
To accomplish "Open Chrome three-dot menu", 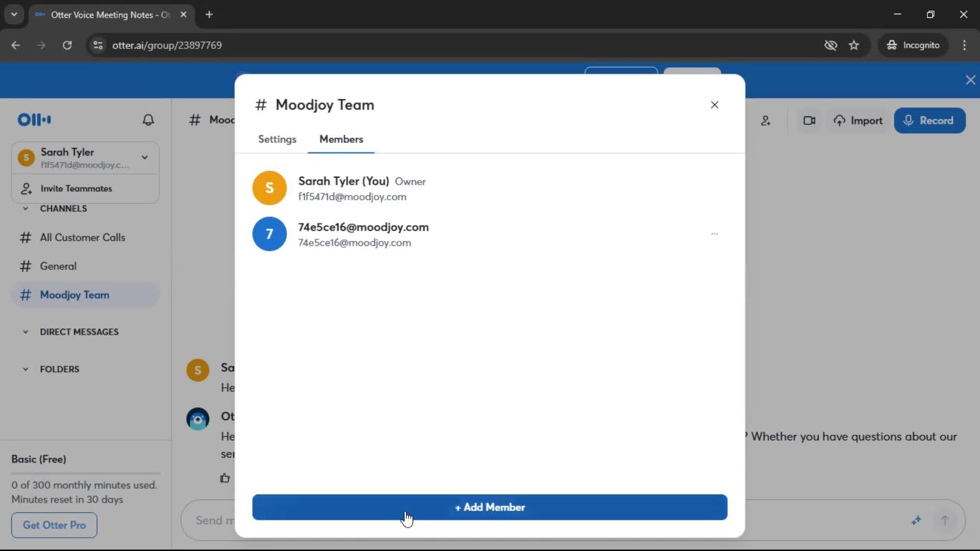I will (x=964, y=45).
